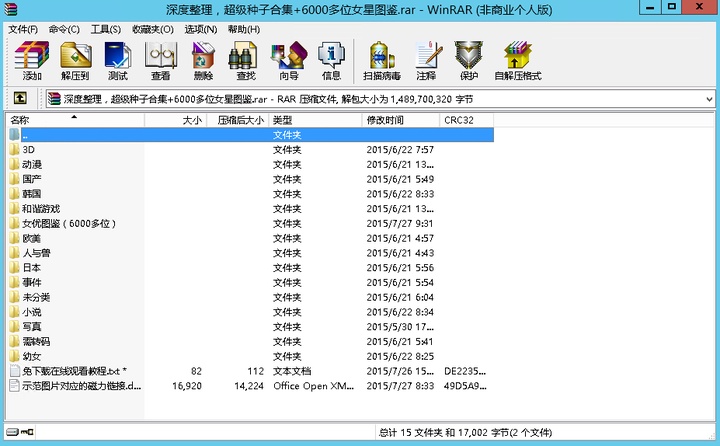Expand the archive path dropdown arrow

point(709,99)
